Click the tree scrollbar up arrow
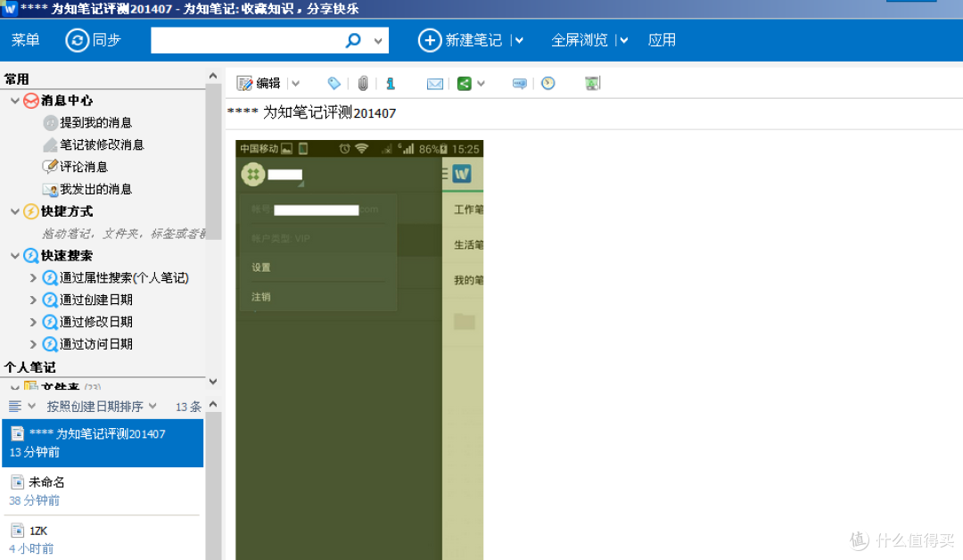Screen dimensions: 963x560 click(213, 76)
